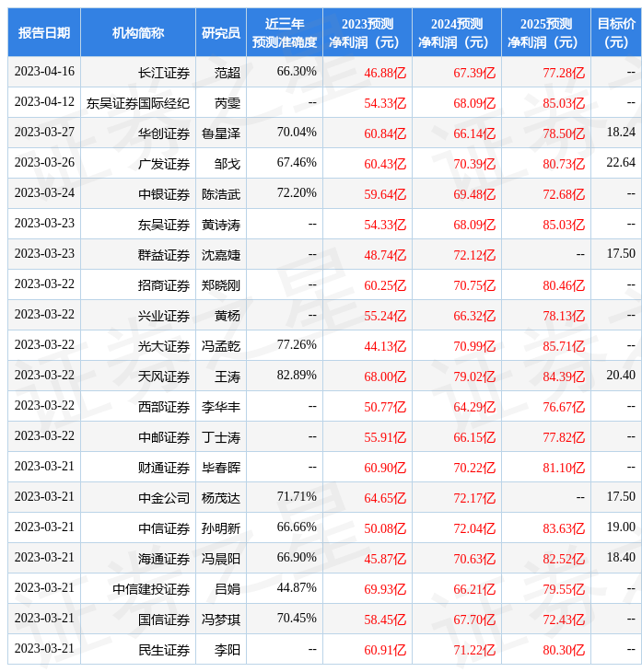
Task: Click the date 2023-04-12
Action: point(44,101)
